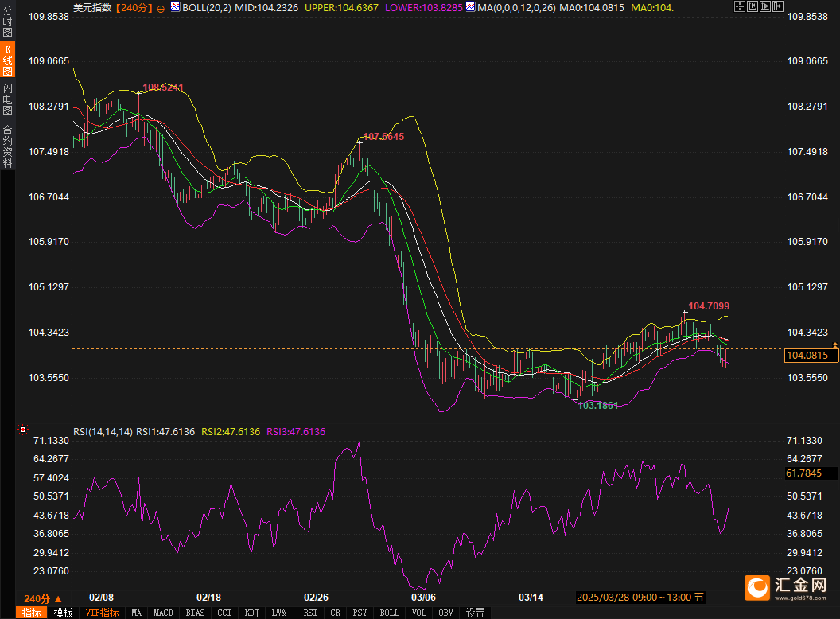This screenshot has width=840, height=619.
Task: Click the 02/26 date on the time axis
Action: click(316, 597)
